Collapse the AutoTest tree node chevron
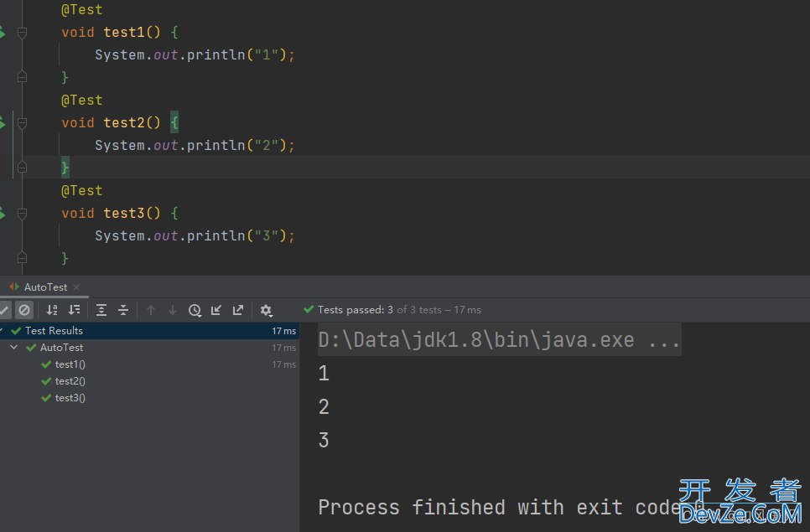The width and height of the screenshot is (810, 532). [14, 348]
